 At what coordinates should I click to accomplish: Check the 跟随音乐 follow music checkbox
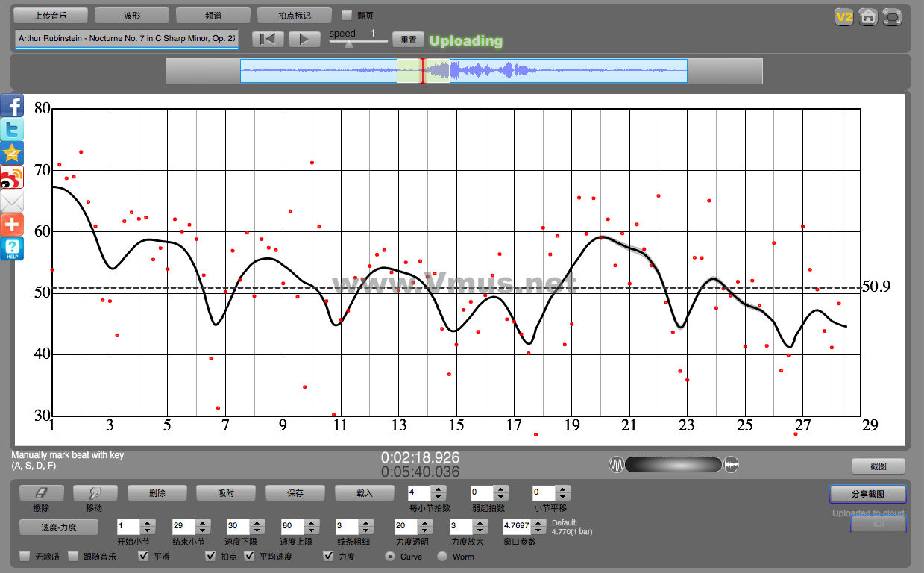pos(74,556)
